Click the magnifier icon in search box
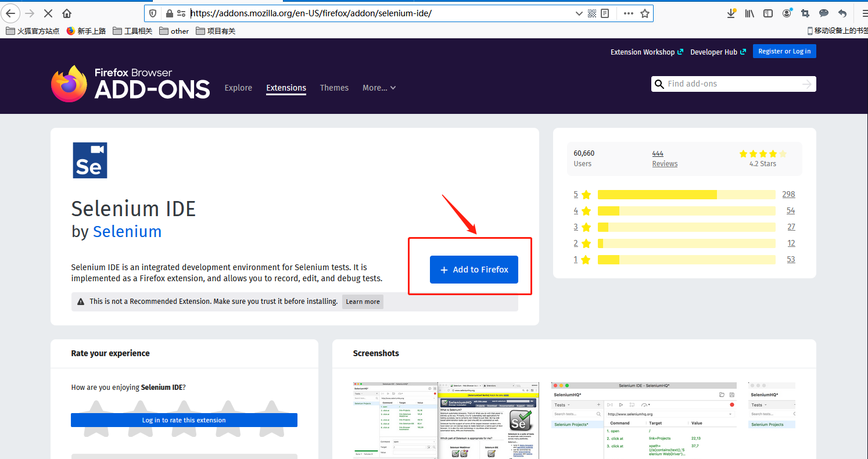The width and height of the screenshot is (868, 459). (x=659, y=84)
